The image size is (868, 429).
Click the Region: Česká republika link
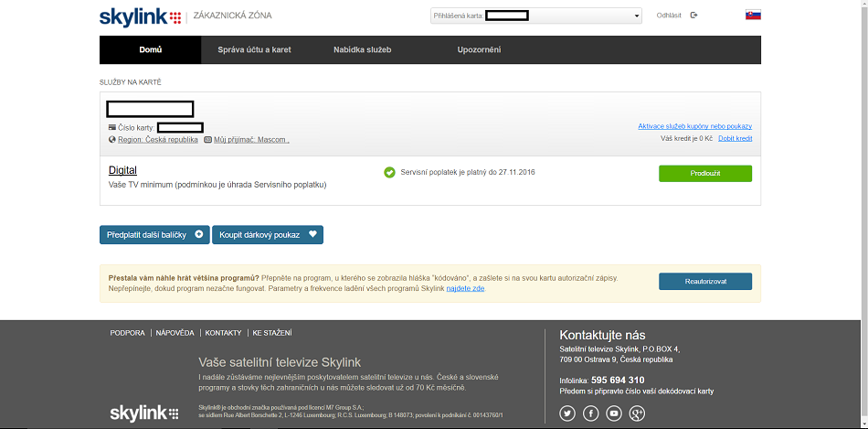(158, 140)
